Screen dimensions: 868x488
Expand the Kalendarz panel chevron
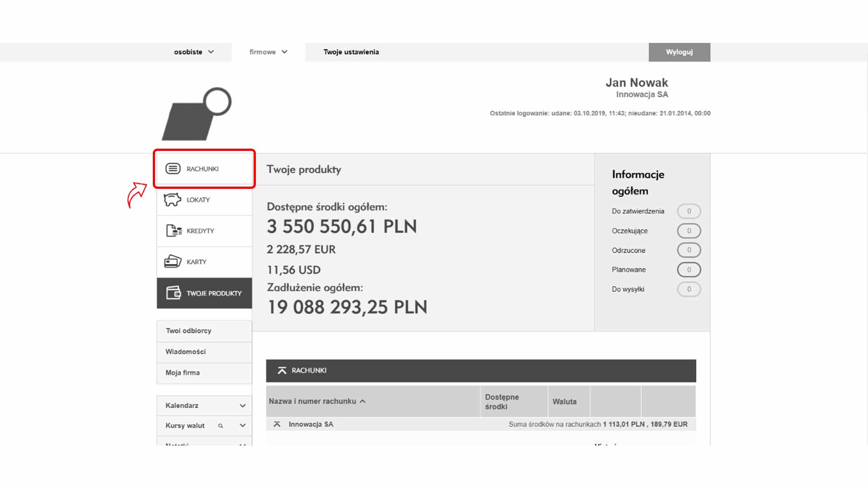pos(242,406)
